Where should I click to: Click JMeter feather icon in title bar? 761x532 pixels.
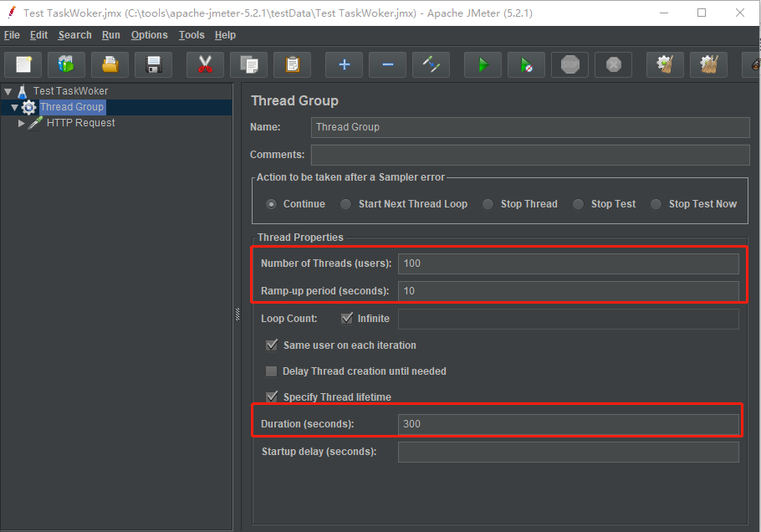click(12, 13)
